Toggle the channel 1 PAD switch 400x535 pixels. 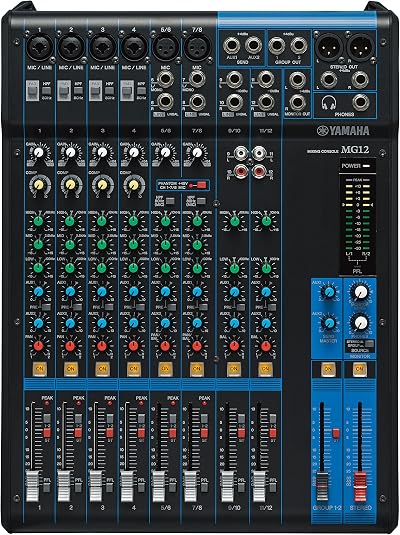[32, 90]
